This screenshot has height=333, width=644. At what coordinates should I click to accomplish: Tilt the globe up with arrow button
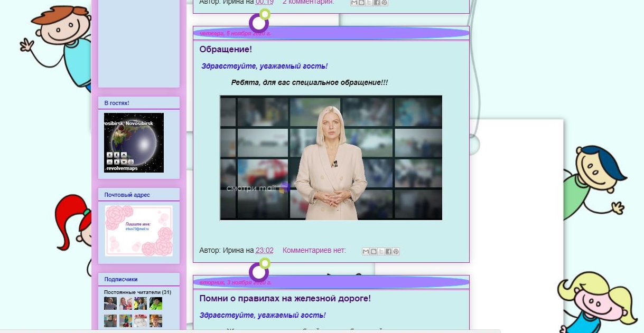tap(124, 155)
